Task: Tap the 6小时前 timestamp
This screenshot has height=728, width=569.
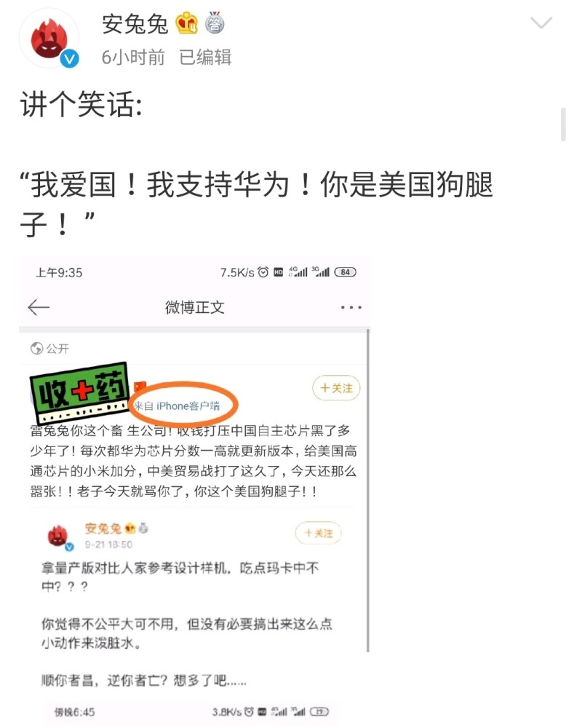Action: (x=133, y=57)
